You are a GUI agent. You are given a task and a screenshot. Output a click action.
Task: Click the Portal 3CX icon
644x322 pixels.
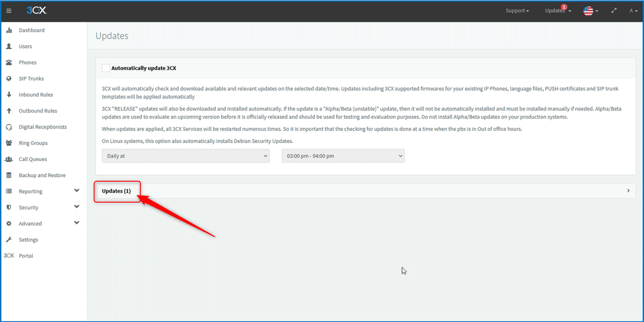tap(9, 255)
